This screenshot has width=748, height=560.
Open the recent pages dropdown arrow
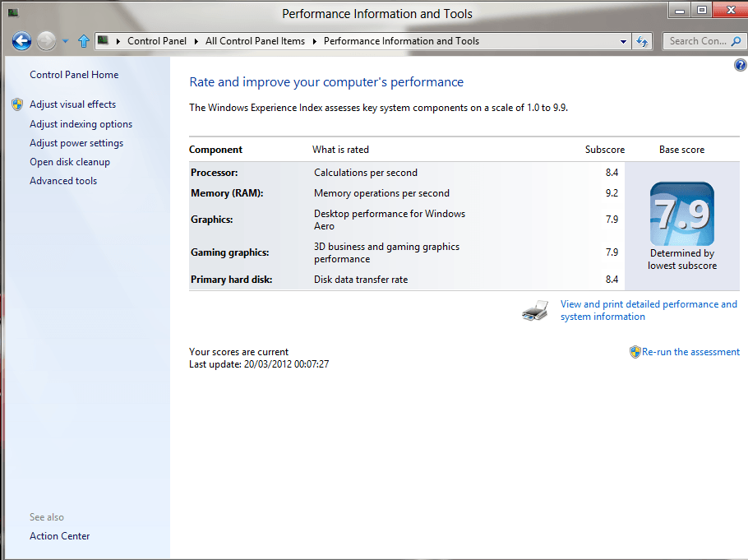click(x=66, y=42)
